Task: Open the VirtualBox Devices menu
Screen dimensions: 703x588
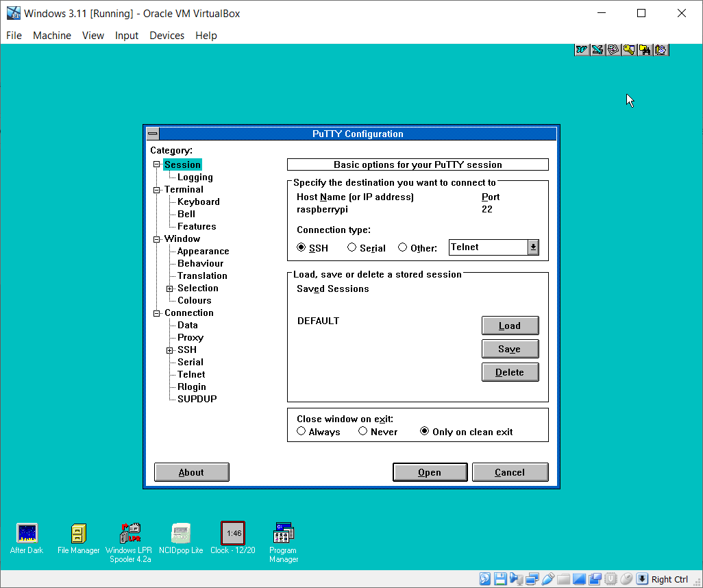Action: (x=166, y=36)
